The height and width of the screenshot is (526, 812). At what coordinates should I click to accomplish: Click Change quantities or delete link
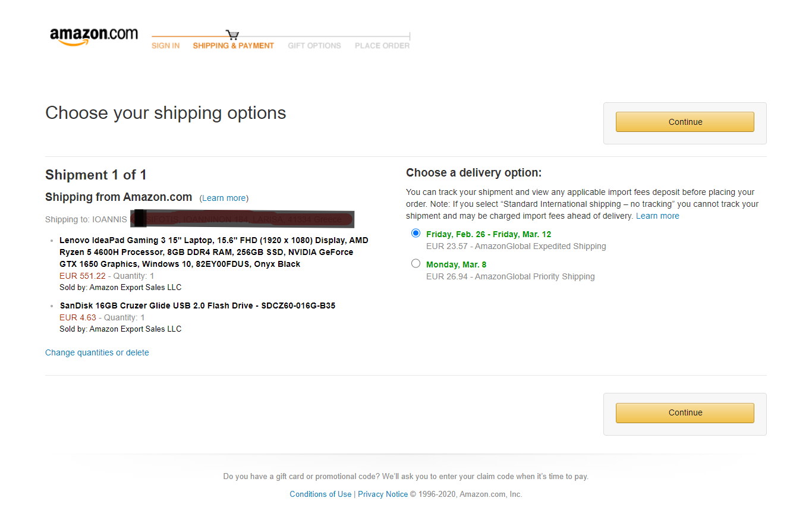tap(97, 352)
